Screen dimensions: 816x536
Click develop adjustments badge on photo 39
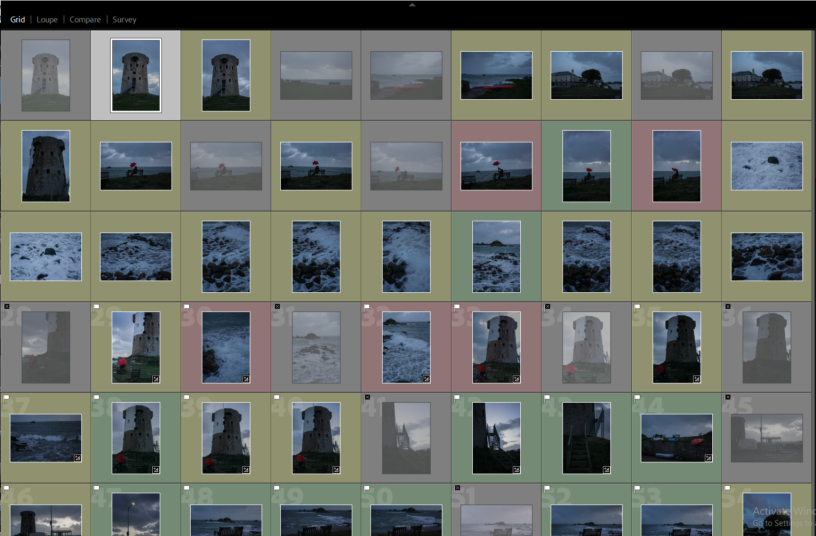click(x=245, y=469)
